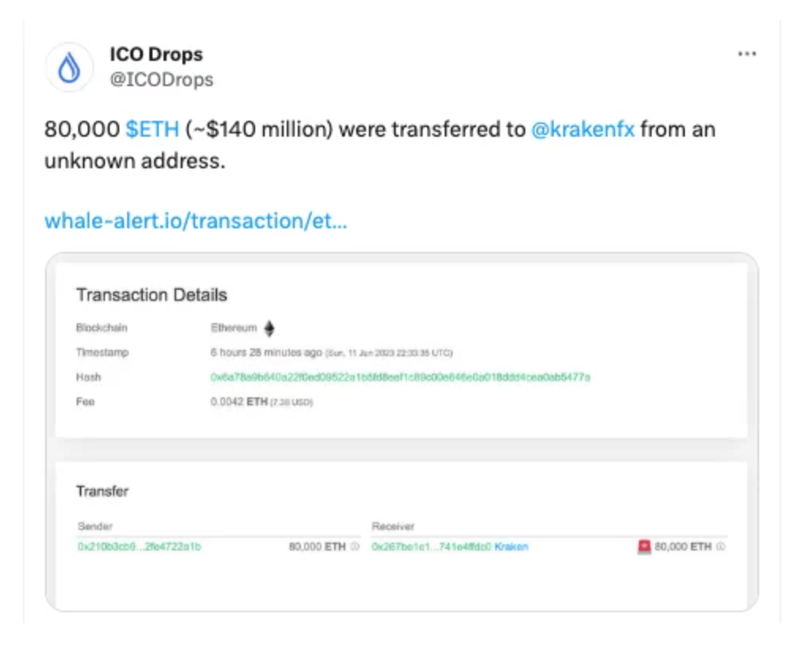Click the red alert icon beside receiver amount
The width and height of the screenshot is (812, 654).
(644, 547)
